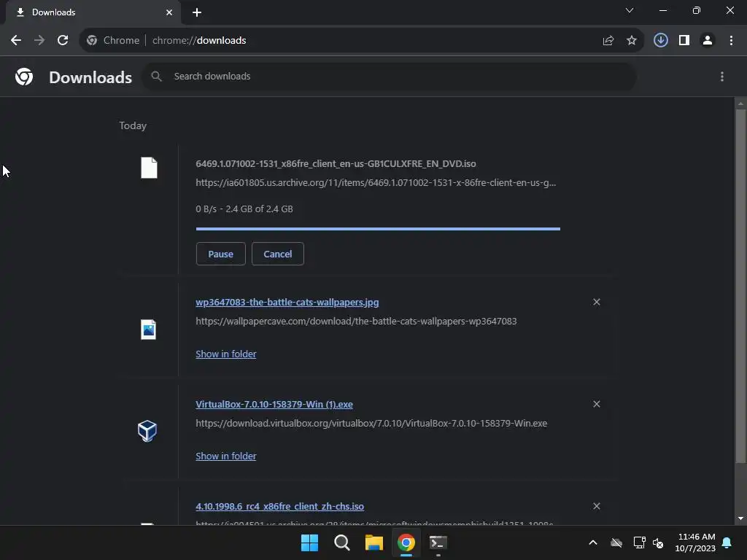Open the Chrome three-dot main menu

pos(731,41)
